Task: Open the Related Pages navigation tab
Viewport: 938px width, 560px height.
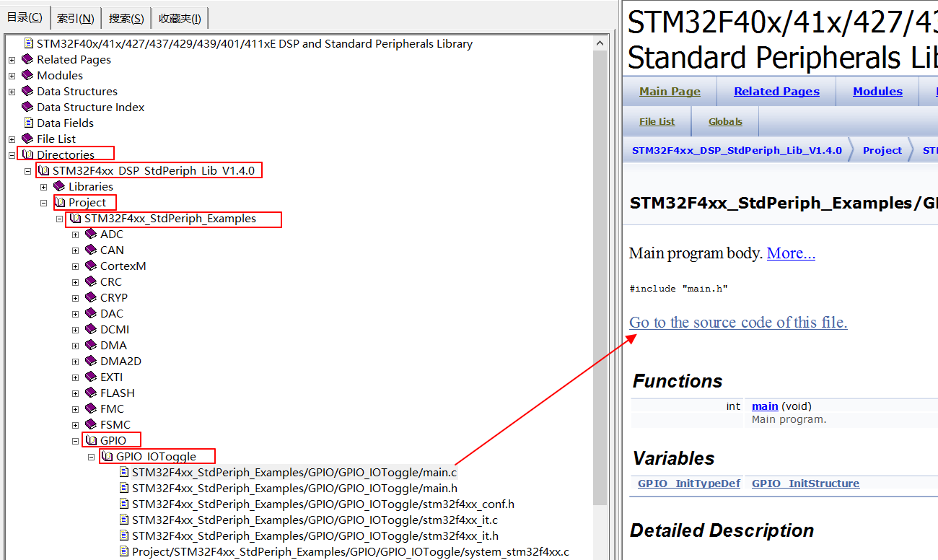Action: point(776,91)
